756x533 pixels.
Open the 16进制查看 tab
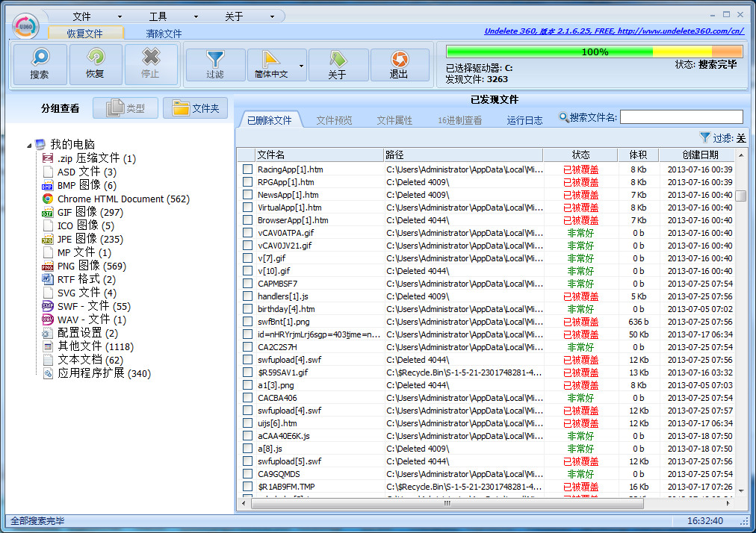click(x=459, y=120)
